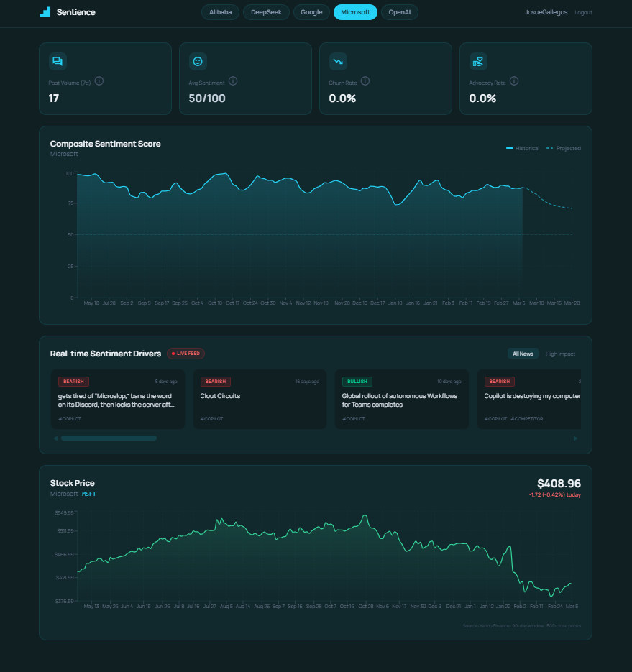
Task: Expand the news feed with the right arrow chevron
Action: click(574, 438)
